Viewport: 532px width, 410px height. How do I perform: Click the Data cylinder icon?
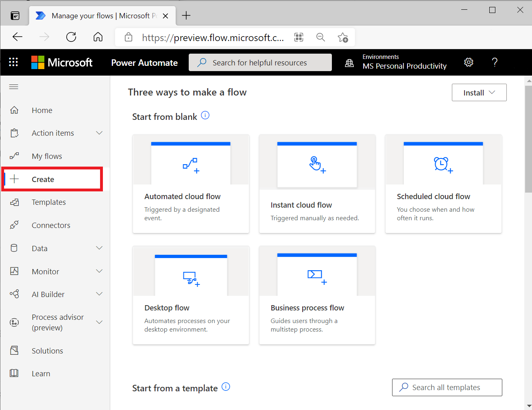tap(14, 248)
